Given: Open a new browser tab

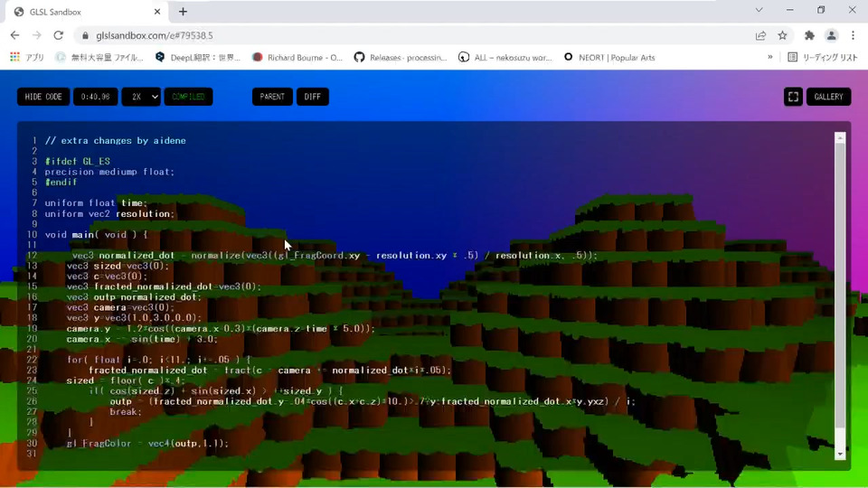Looking at the screenshot, I should [183, 12].
